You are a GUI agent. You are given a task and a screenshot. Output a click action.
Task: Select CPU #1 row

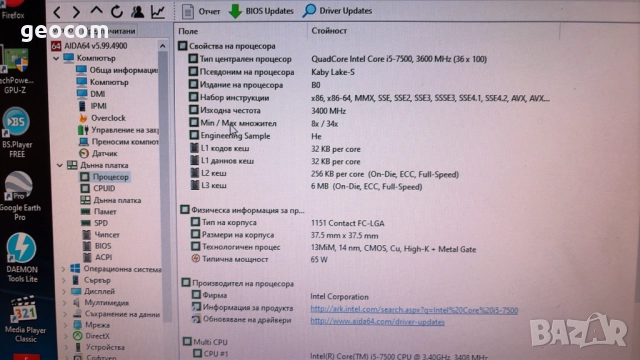[340, 354]
